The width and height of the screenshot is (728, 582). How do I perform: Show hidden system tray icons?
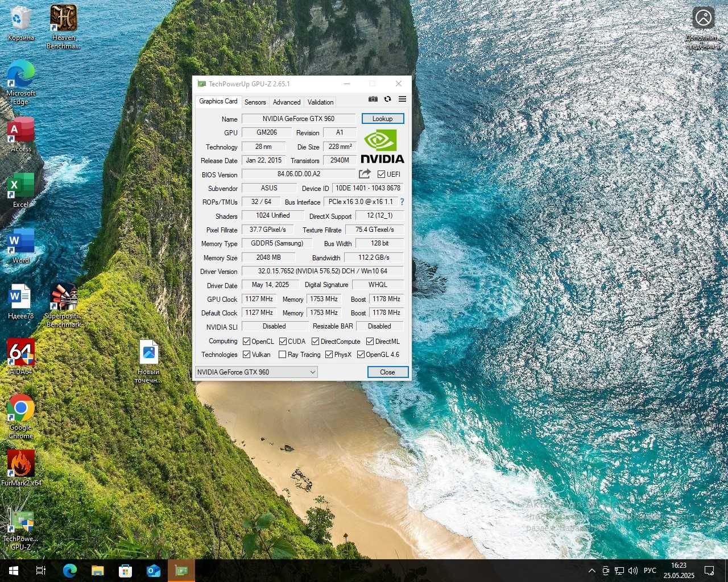pyautogui.click(x=592, y=571)
